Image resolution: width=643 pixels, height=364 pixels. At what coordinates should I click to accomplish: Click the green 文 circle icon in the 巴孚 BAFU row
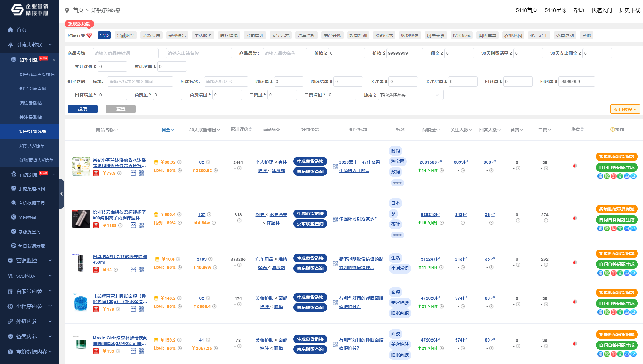point(620,273)
